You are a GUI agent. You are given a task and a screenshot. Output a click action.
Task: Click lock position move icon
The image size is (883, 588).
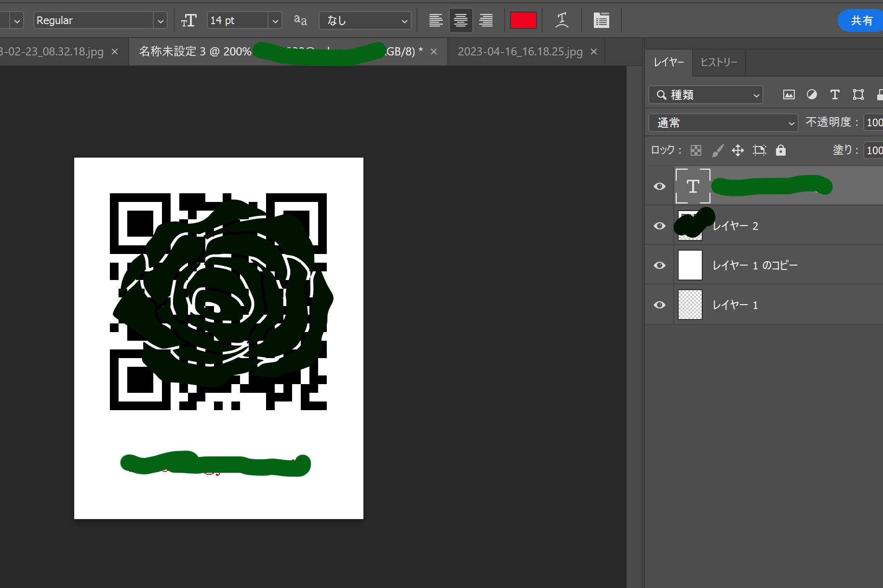point(737,150)
